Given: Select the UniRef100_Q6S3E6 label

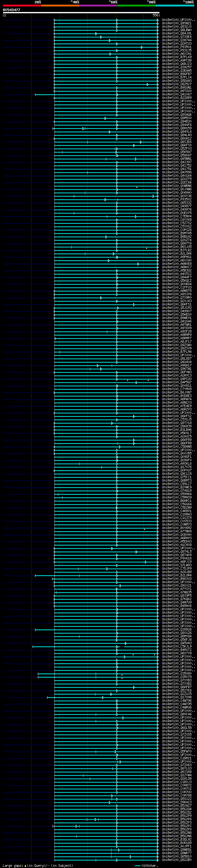Looking at the screenshot, I should [x=177, y=142].
